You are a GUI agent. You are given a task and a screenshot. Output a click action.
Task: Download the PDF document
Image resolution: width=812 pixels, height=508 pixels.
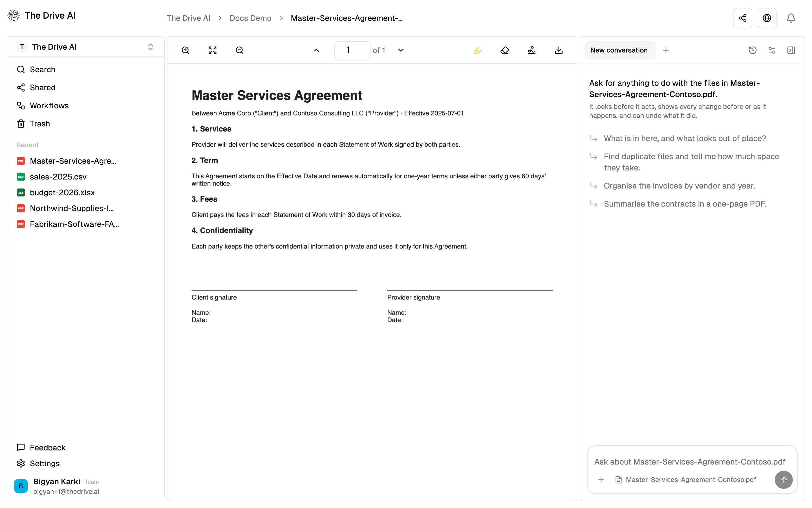[x=559, y=51]
